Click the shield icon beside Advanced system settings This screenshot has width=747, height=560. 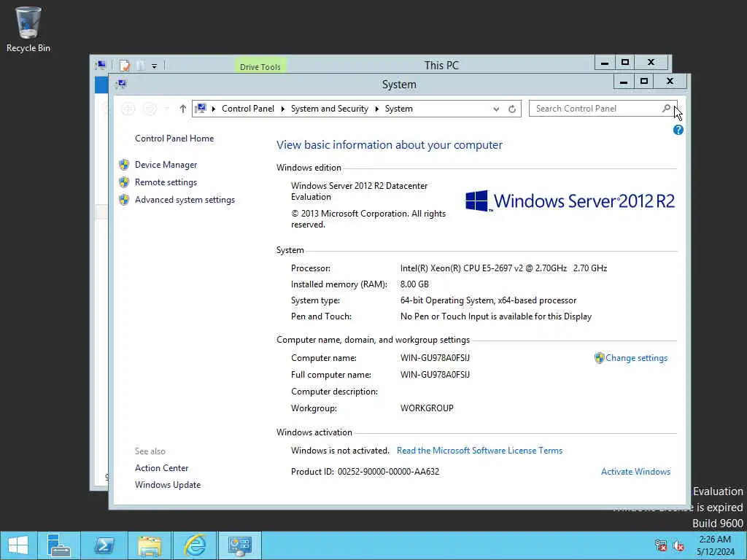click(124, 200)
